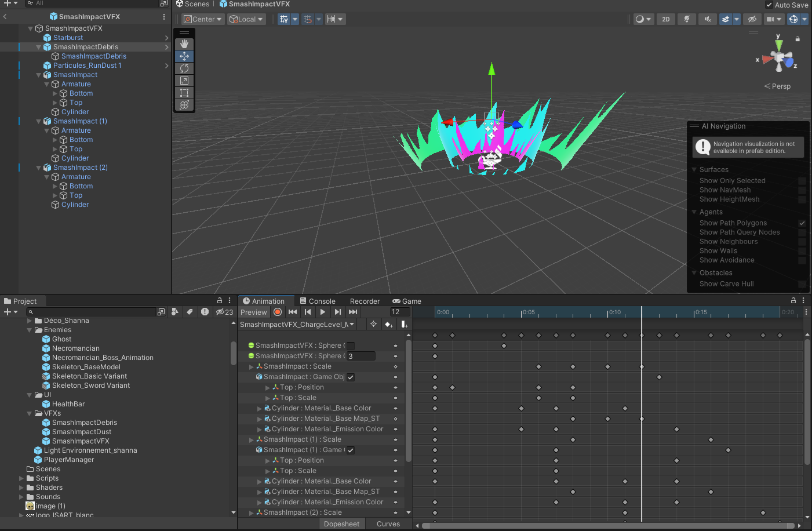812x531 pixels.
Task: Switch to Dopesheet view
Action: click(x=341, y=523)
